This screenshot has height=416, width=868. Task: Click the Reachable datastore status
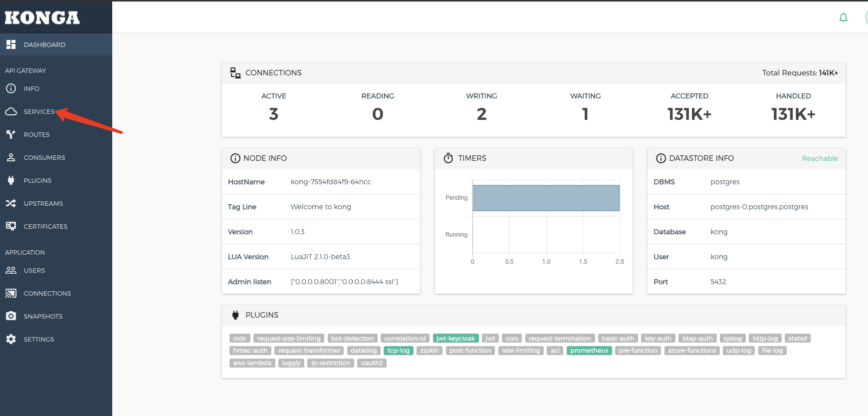pyautogui.click(x=820, y=158)
